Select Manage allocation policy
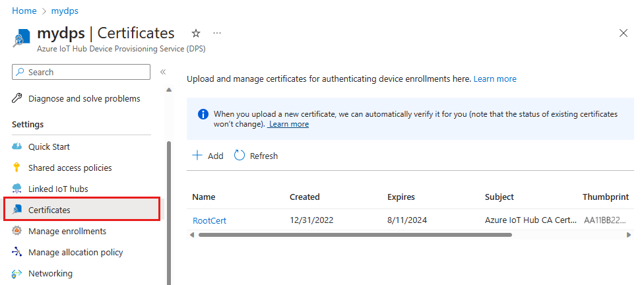This screenshot has width=644, height=285. [75, 252]
